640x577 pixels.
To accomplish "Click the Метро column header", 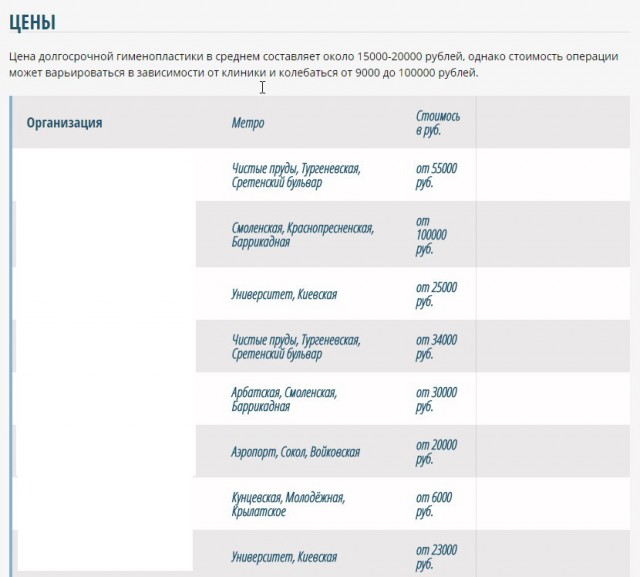I will (x=248, y=122).
